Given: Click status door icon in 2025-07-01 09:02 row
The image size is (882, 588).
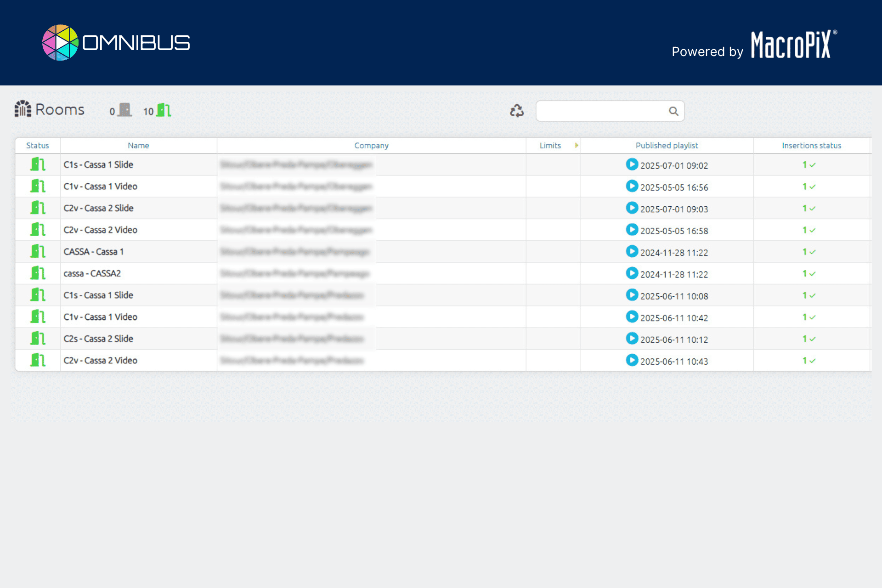Looking at the screenshot, I should coord(38,164).
